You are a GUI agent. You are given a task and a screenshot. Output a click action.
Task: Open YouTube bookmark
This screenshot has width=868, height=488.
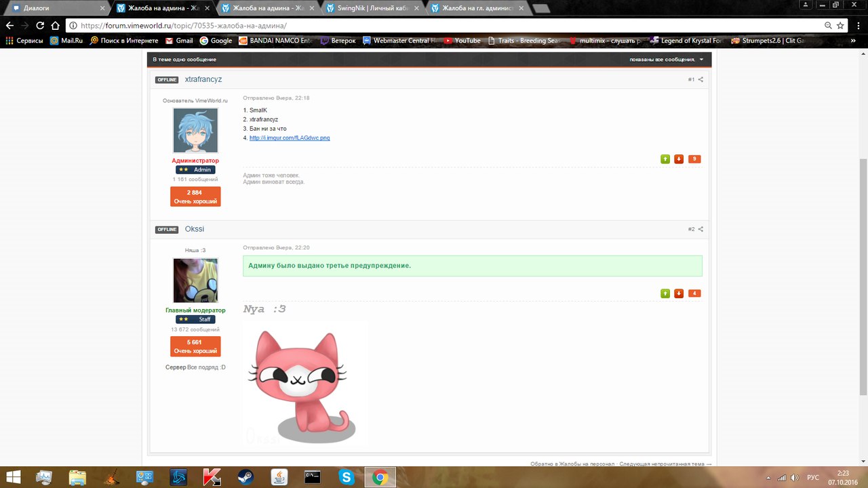462,41
